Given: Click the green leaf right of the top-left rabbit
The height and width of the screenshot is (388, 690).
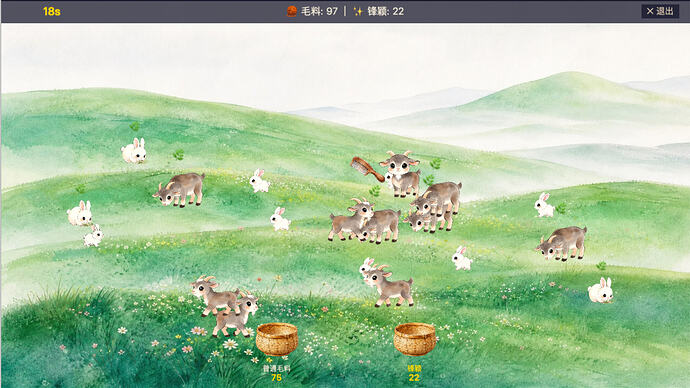Looking at the screenshot, I should 178,154.
